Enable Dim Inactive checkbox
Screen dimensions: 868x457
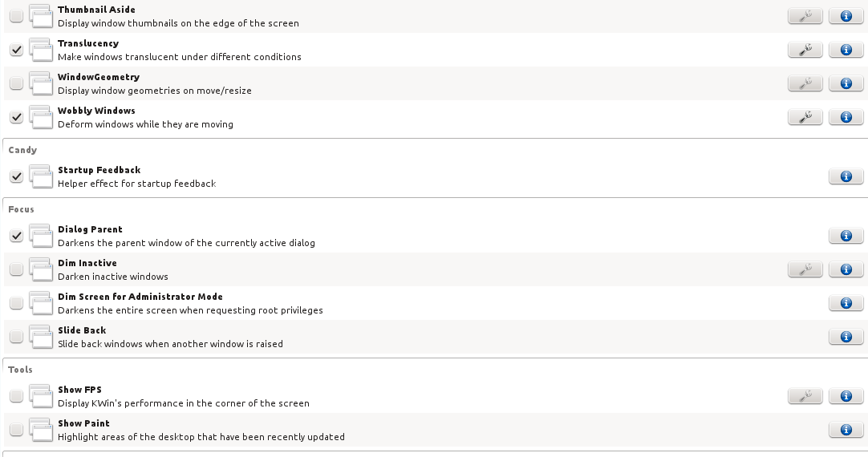coord(16,269)
